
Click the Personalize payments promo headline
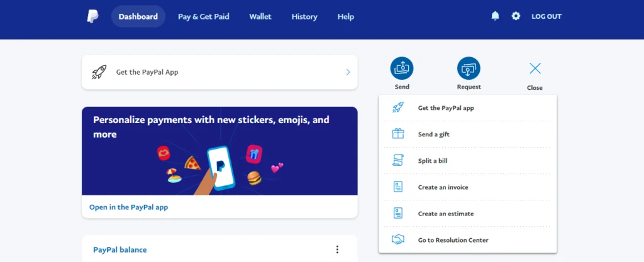(x=211, y=127)
